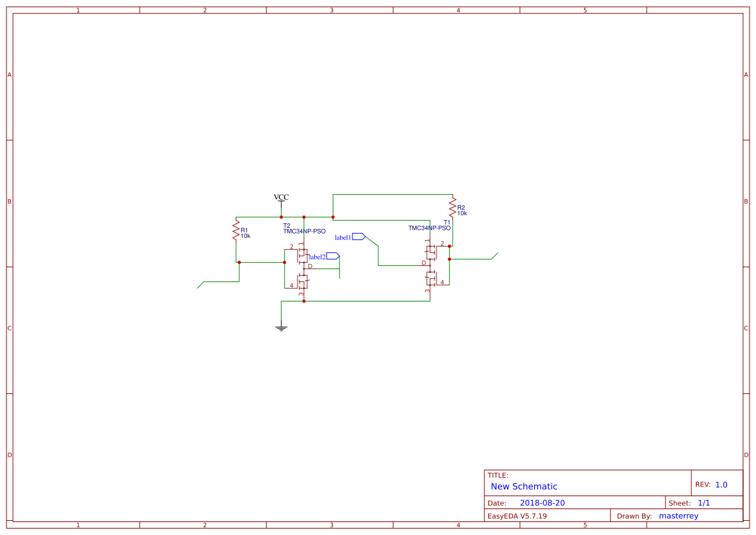Click the ground rail junction under T2
The height and width of the screenshot is (535, 756).
pyautogui.click(x=304, y=301)
